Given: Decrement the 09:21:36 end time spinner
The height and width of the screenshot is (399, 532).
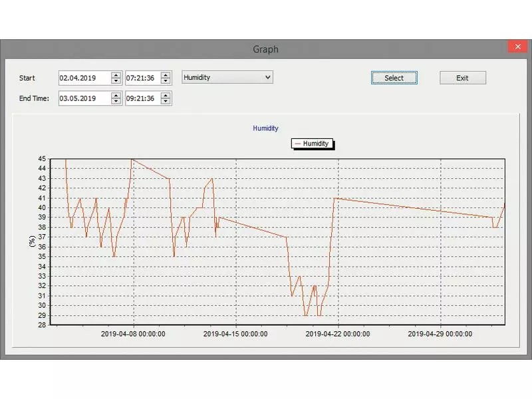Looking at the screenshot, I should [166, 102].
